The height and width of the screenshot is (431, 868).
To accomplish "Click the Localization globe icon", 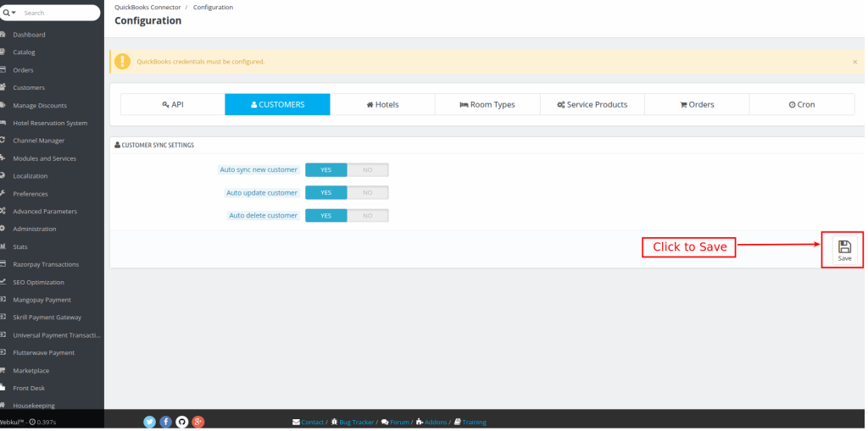I will (x=3, y=176).
